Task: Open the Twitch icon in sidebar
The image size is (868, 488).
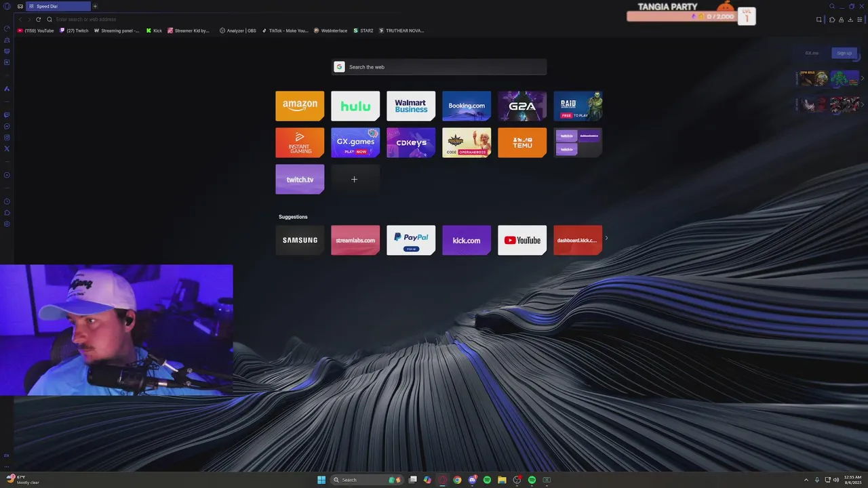Action: (7, 115)
